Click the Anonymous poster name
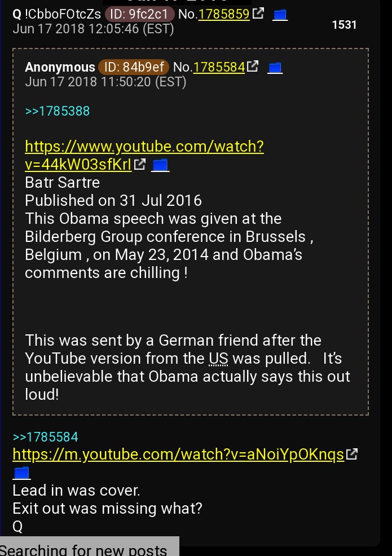 pos(60,67)
